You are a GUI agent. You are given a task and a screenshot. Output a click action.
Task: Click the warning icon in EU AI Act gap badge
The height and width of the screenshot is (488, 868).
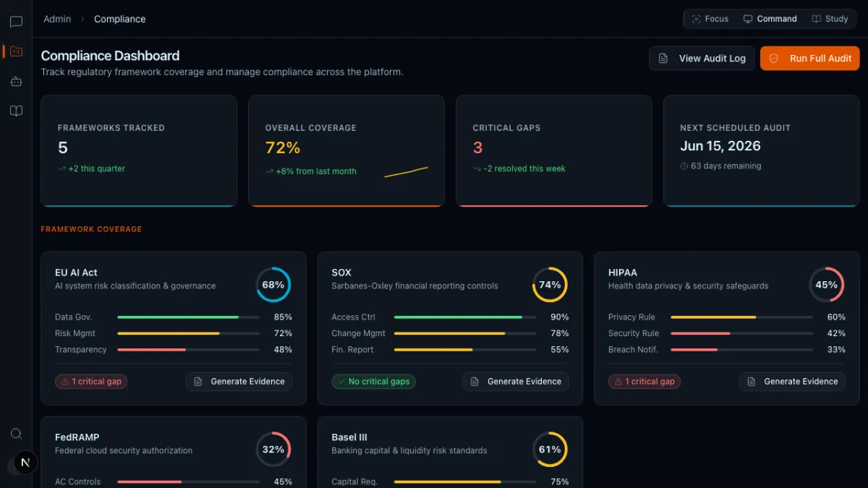pyautogui.click(x=65, y=382)
